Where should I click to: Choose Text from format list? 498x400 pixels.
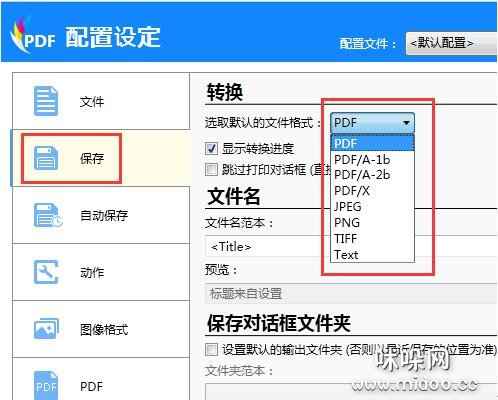click(x=372, y=255)
